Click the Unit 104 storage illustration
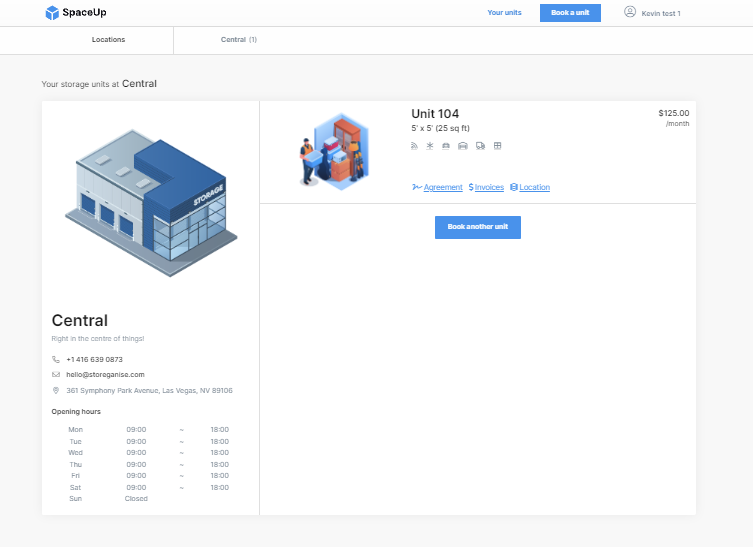The height and width of the screenshot is (547, 753). [334, 152]
